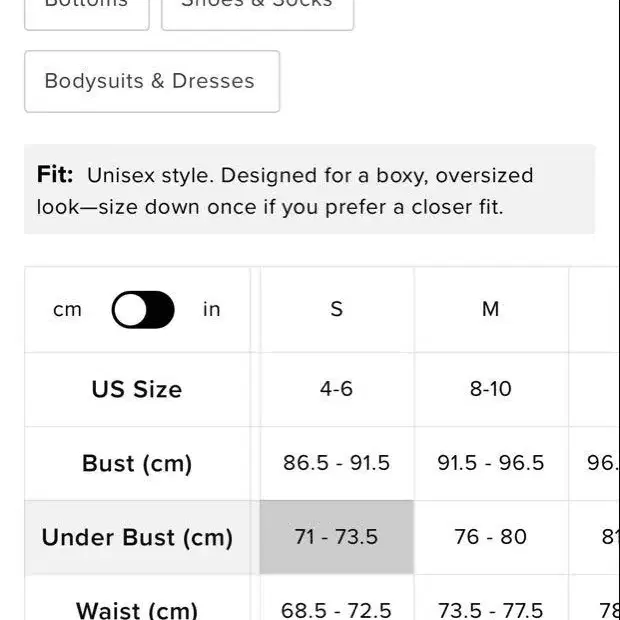Click the 91.5 - 96.5 bust cell
The height and width of the screenshot is (620, 620).
click(x=491, y=463)
